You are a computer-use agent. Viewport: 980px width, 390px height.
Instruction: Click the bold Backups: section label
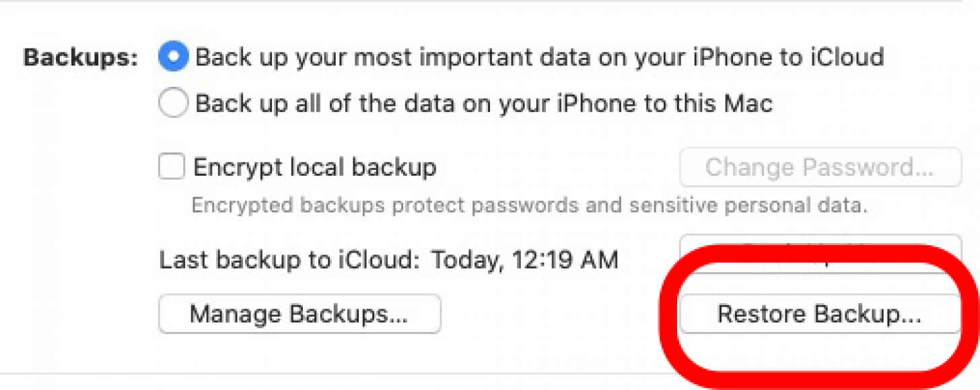pos(81,58)
